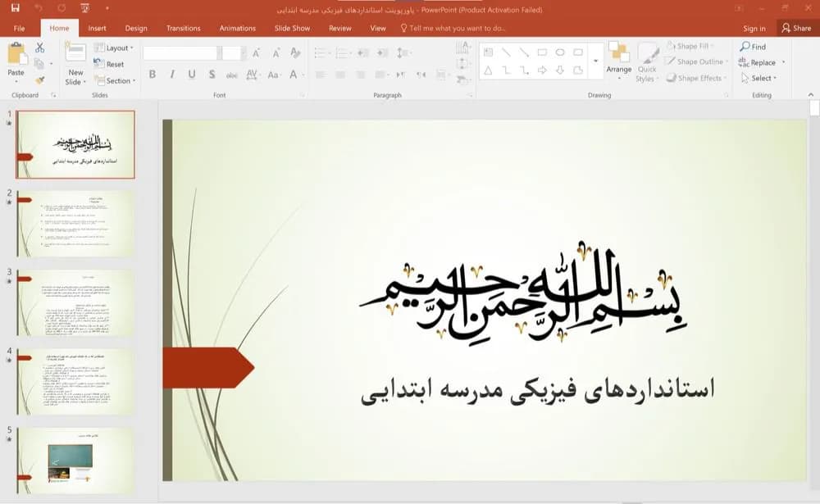The image size is (820, 504).
Task: Open the Shape Outline dropdown
Action: (x=696, y=61)
